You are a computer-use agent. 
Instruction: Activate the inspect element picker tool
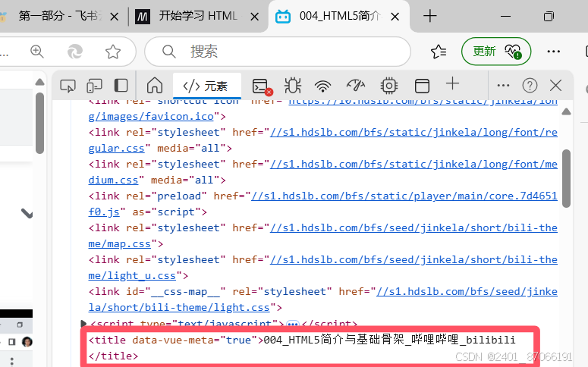68,86
